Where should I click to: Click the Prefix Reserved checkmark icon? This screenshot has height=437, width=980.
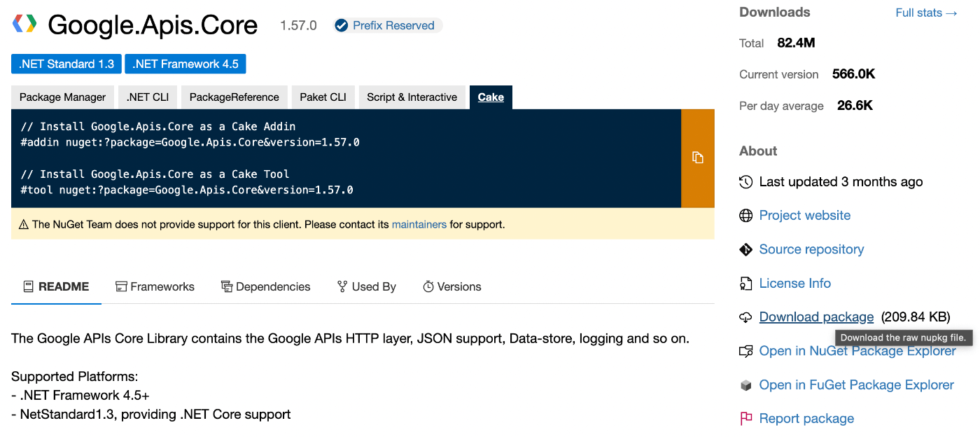(x=342, y=26)
